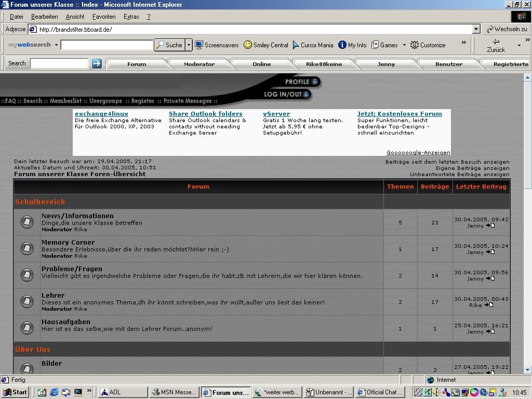The width and height of the screenshot is (532, 399).
Task: Click page scrollbar down arrow
Action: [527, 370]
